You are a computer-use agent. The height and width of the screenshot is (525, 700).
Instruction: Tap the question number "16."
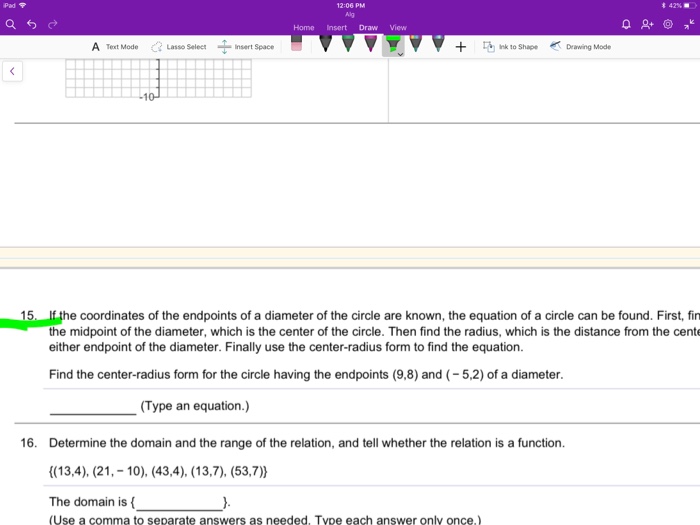coord(29,443)
